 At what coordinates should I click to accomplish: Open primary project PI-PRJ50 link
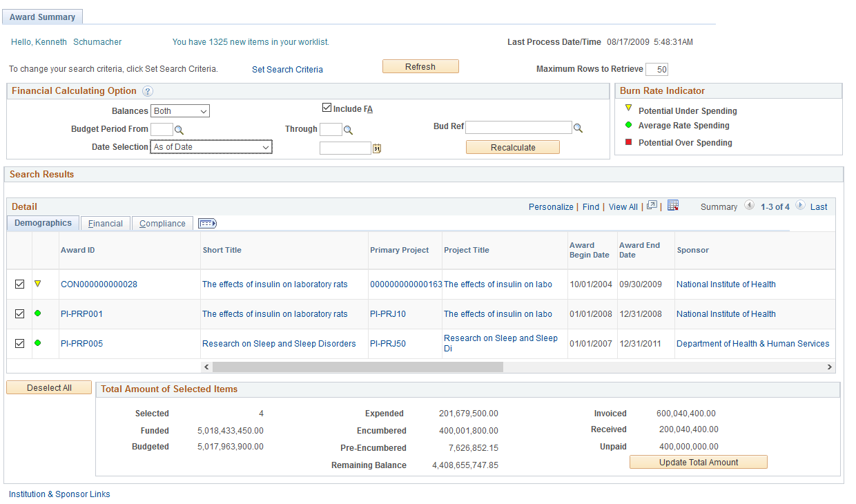pos(388,344)
